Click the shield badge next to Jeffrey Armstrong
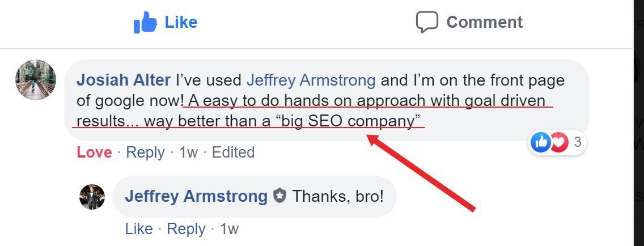The height and width of the screenshot is (246, 644). 280,197
